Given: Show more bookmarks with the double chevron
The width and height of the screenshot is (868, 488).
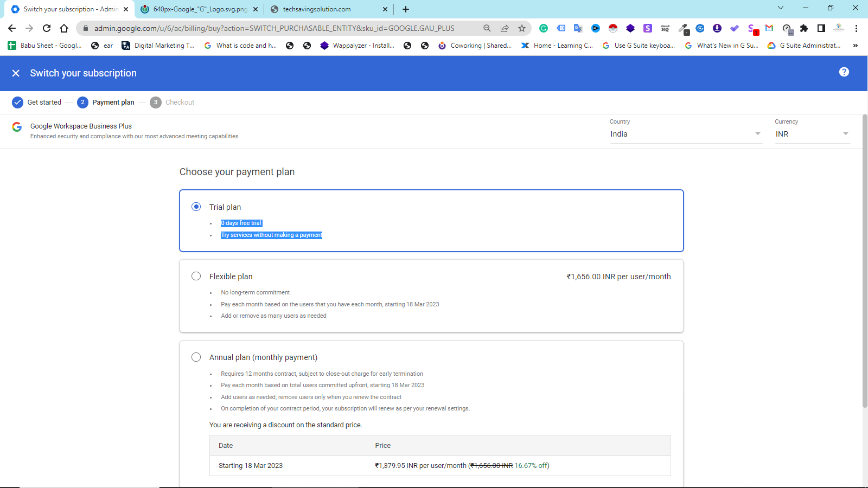Looking at the screenshot, I should pos(856,46).
